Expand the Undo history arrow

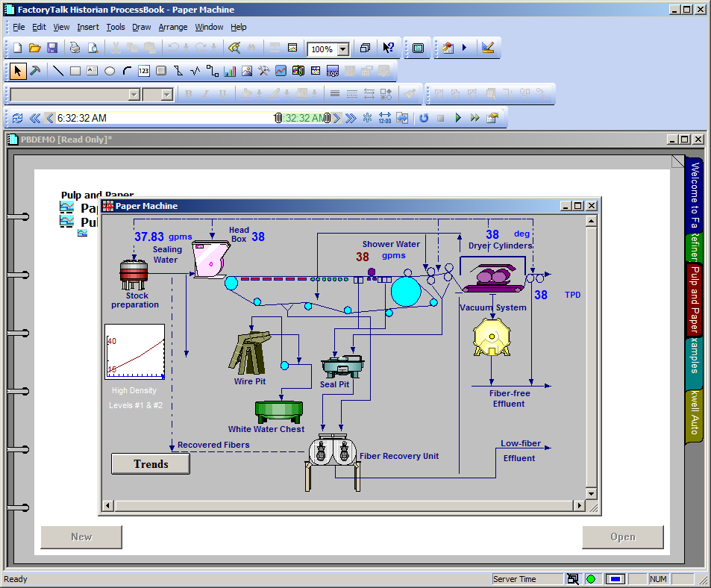coord(186,47)
